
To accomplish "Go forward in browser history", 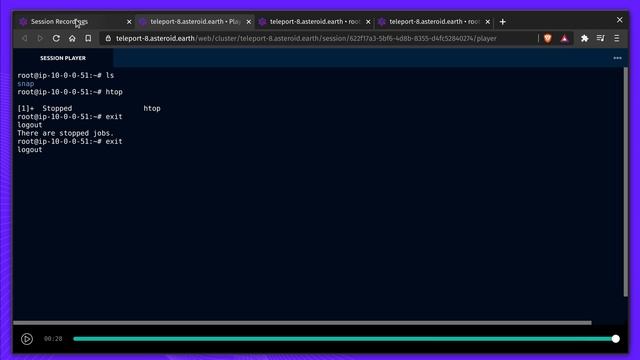I will click(40, 38).
